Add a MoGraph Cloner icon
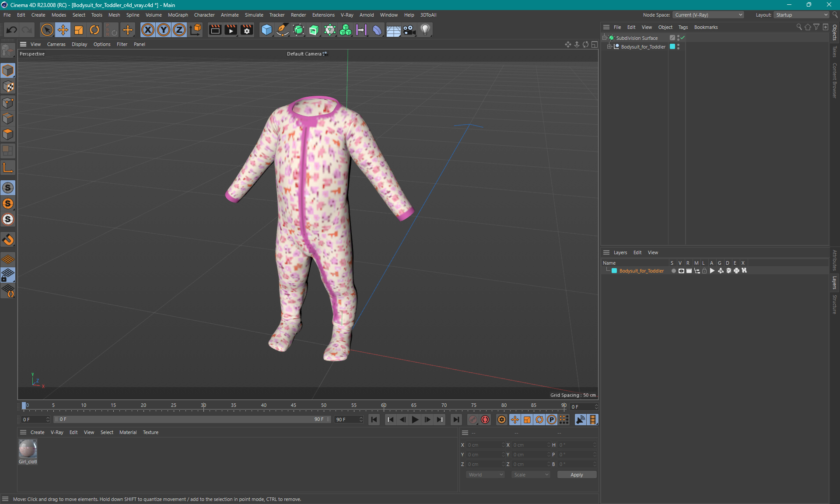Viewport: 840px width, 504px height. click(346, 30)
